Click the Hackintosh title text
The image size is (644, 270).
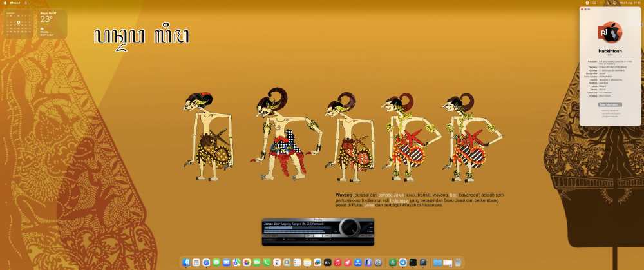(610, 51)
